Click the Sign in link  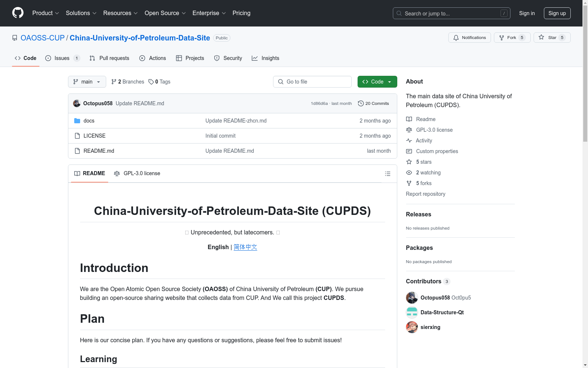pos(527,13)
